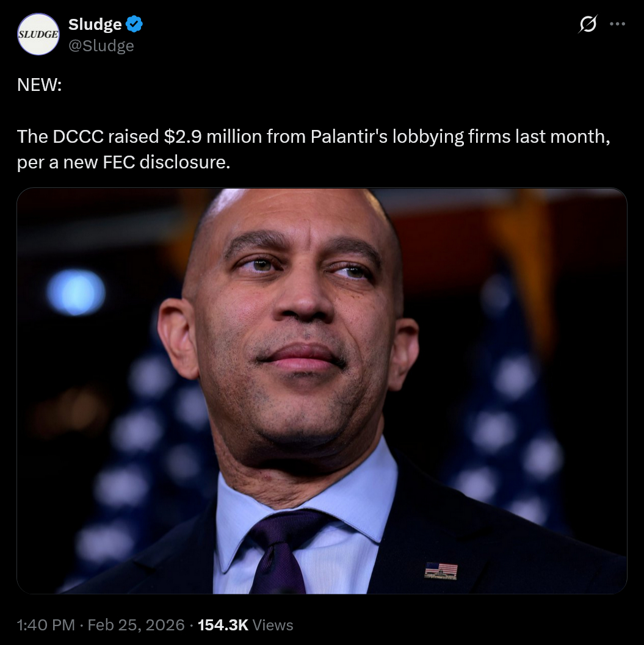The height and width of the screenshot is (645, 644).
Task: Click the Sludge display name
Action: coord(95,24)
